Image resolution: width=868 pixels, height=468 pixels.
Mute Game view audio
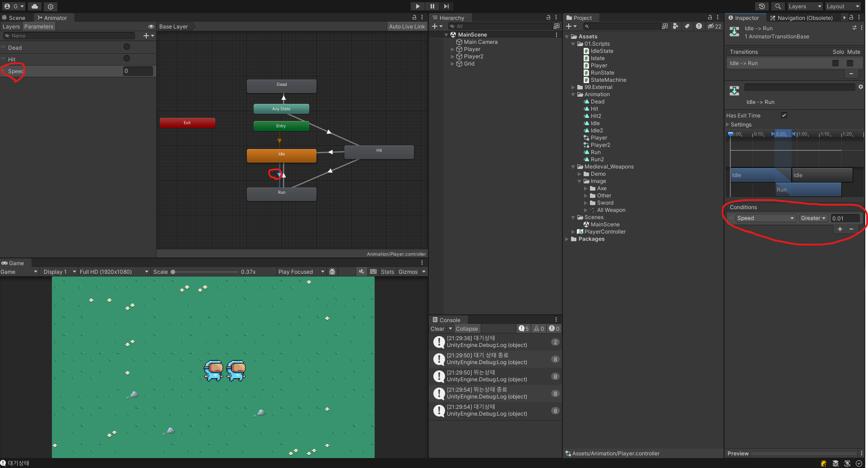[x=362, y=271]
